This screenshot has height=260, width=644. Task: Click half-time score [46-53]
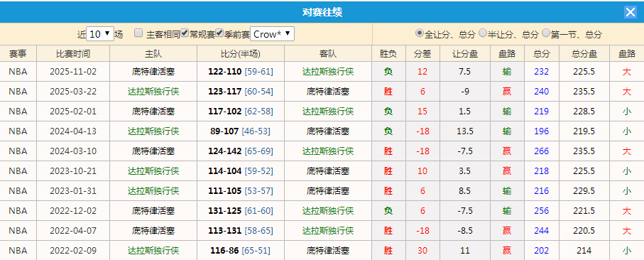point(256,131)
